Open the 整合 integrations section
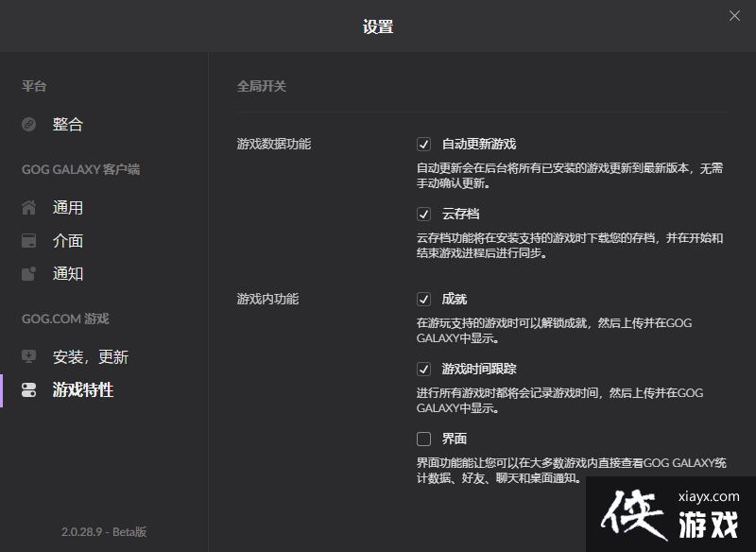 pos(68,125)
